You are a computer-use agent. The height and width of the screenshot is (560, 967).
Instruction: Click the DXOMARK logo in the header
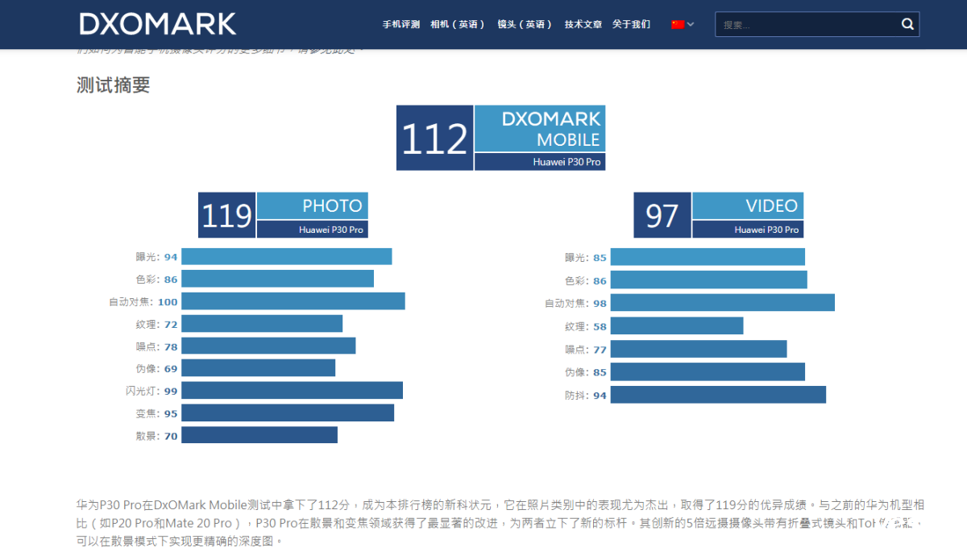point(158,24)
